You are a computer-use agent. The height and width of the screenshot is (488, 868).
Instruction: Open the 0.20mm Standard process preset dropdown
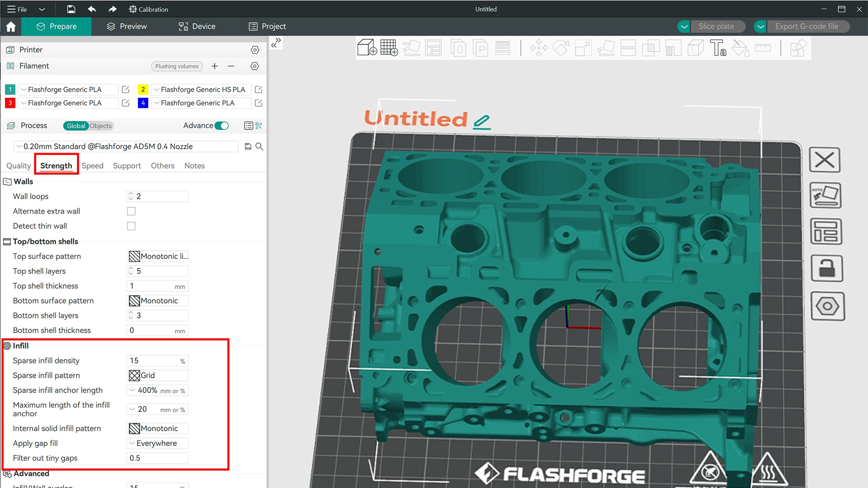pyautogui.click(x=126, y=146)
